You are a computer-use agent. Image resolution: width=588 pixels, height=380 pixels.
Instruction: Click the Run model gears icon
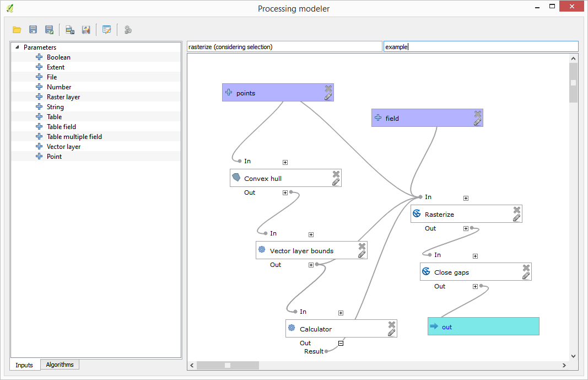pos(128,30)
